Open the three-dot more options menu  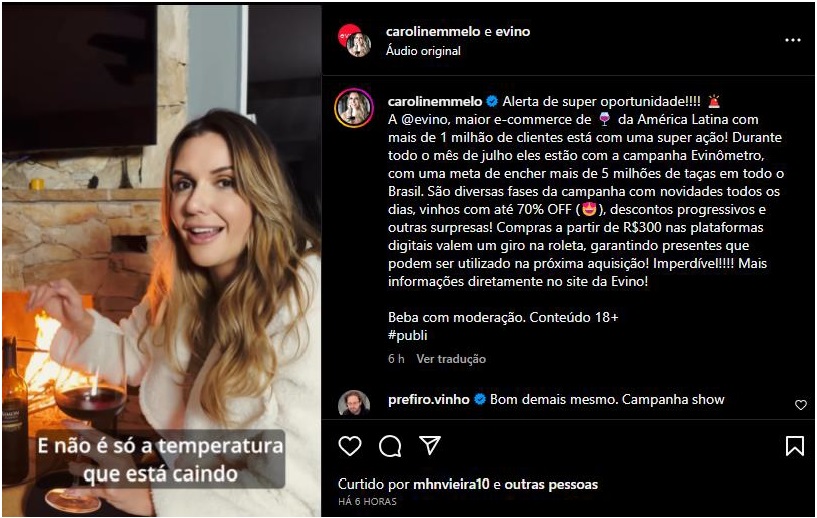pyautogui.click(x=793, y=40)
